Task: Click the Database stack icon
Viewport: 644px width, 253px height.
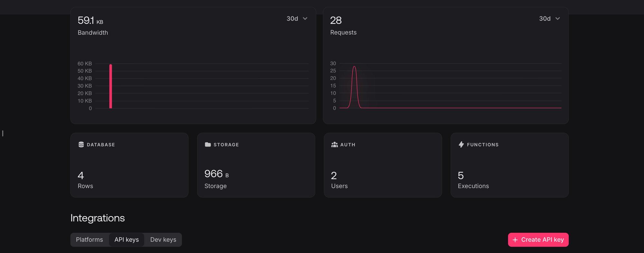Action: [x=81, y=145]
